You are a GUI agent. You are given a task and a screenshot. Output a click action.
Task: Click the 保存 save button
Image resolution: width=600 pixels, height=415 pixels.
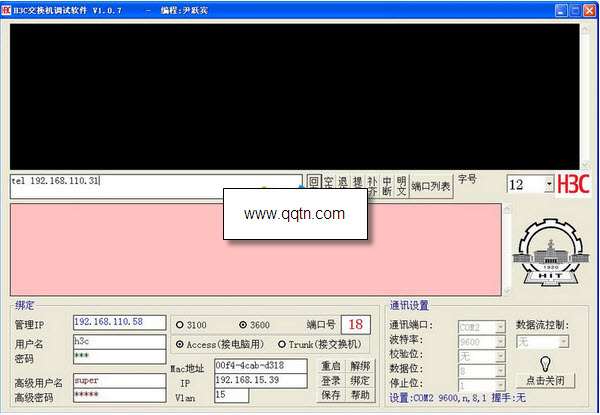click(x=331, y=395)
